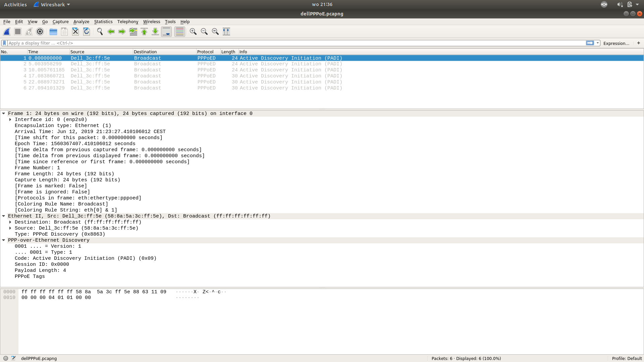Click the Expression... button
Screen dimensions: 644x362
(616, 43)
